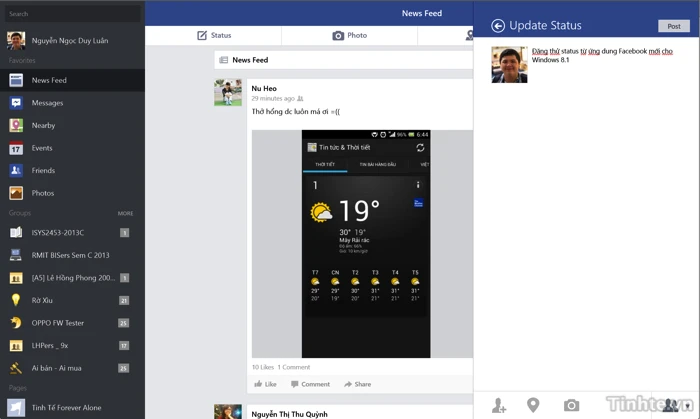
Task: Click the 21 badge next to Rờ Xíu
Action: coord(124,300)
